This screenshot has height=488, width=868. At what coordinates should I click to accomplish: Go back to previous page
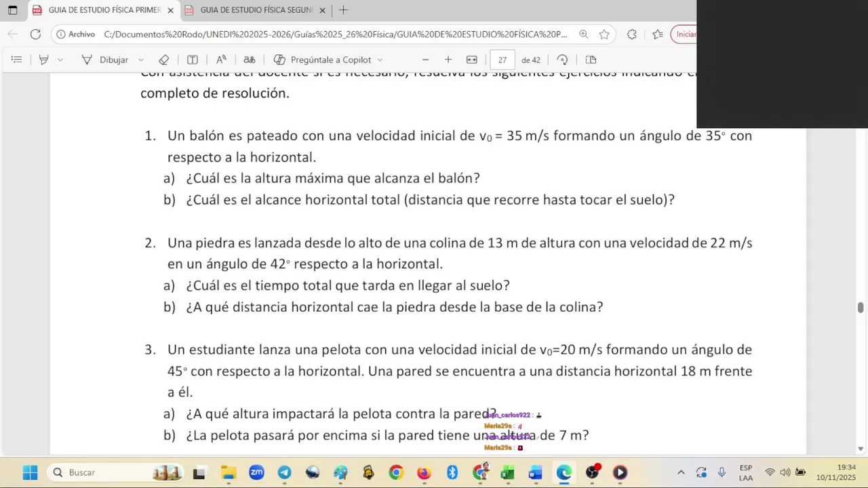click(x=13, y=34)
